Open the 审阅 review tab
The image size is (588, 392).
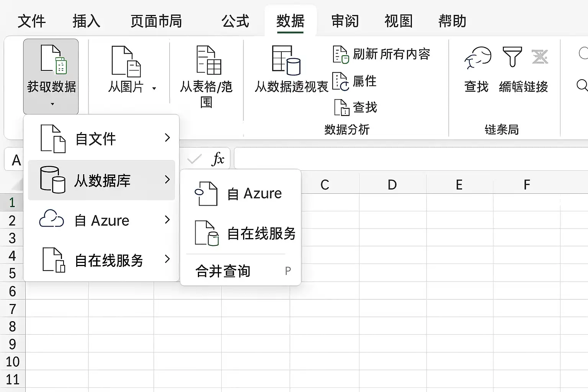345,21
